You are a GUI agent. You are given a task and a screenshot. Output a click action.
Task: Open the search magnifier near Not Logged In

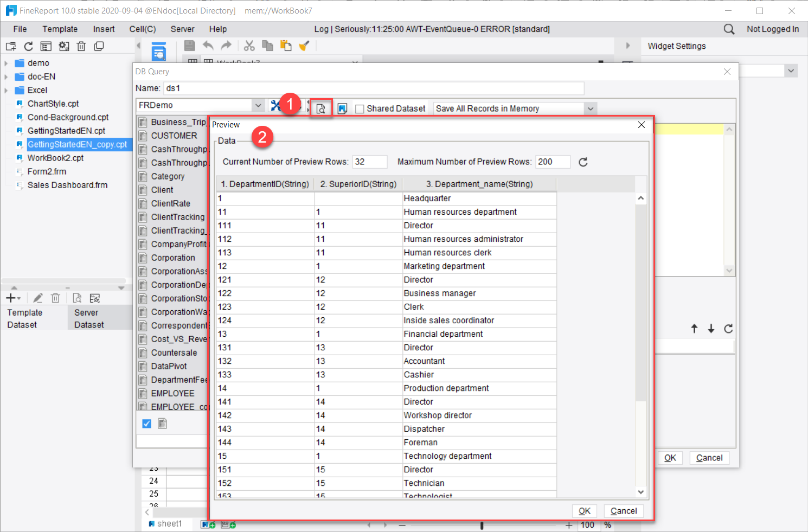(x=728, y=29)
